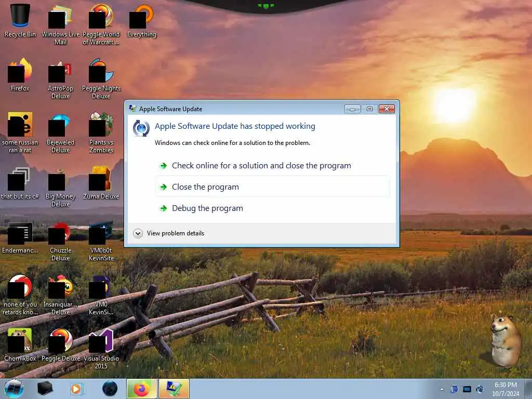This screenshot has width=532, height=399.
Task: Click the black box taskbar icon
Action: (x=45, y=389)
